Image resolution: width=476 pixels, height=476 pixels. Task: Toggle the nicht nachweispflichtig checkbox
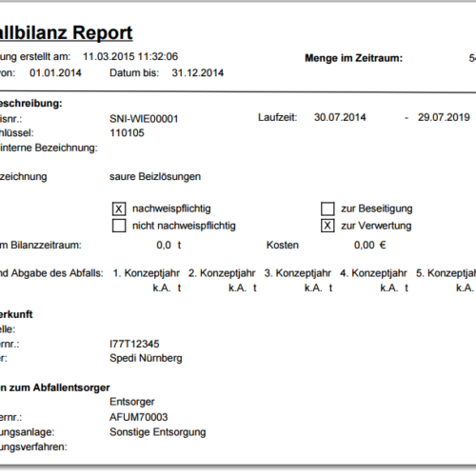[119, 226]
